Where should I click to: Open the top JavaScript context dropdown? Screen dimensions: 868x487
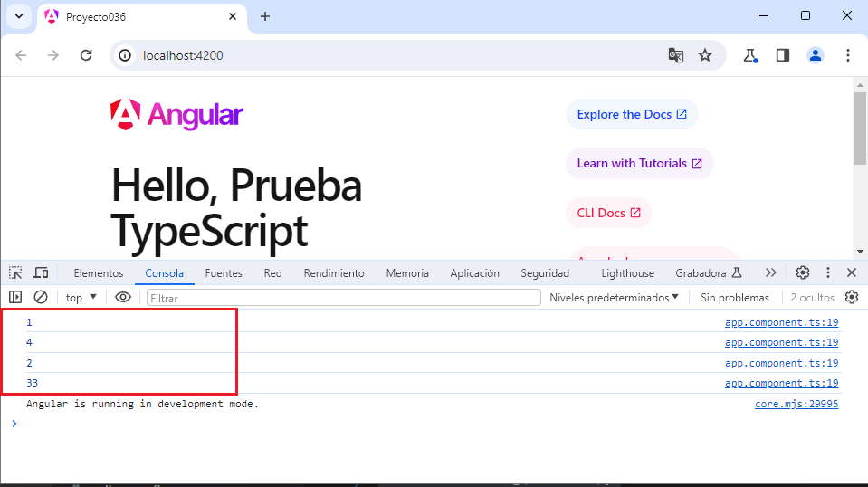tap(81, 298)
